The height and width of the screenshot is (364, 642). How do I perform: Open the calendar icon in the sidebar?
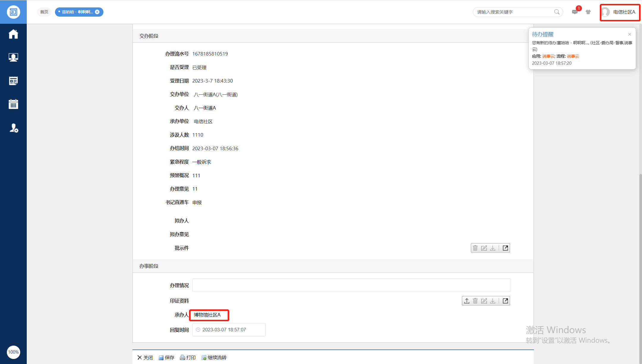pyautogui.click(x=13, y=104)
